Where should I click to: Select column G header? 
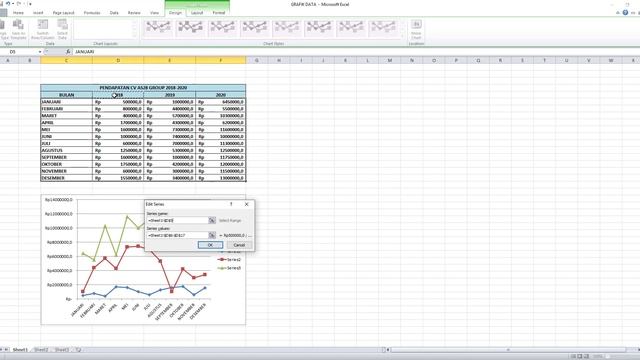[257, 60]
